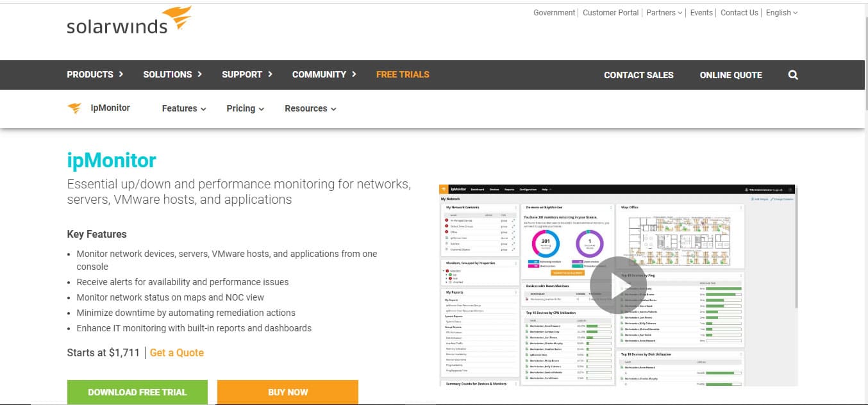
Task: Click 'Starts at $1,711' price text
Action: [103, 352]
